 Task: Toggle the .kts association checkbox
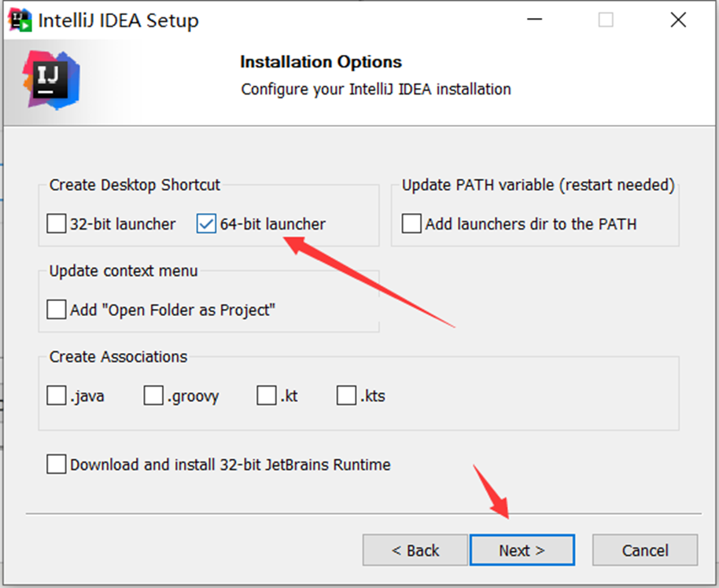point(346,395)
